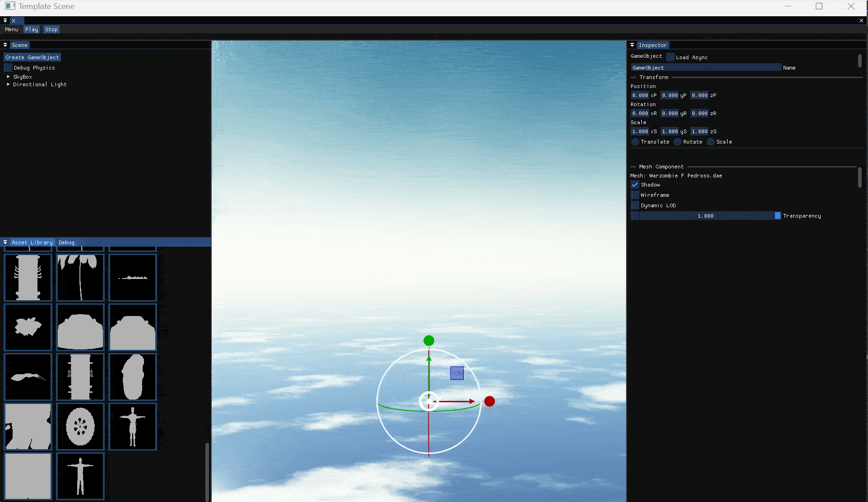This screenshot has width=868, height=502.
Task: Enable the Dynamic LOD checkbox
Action: [635, 205]
